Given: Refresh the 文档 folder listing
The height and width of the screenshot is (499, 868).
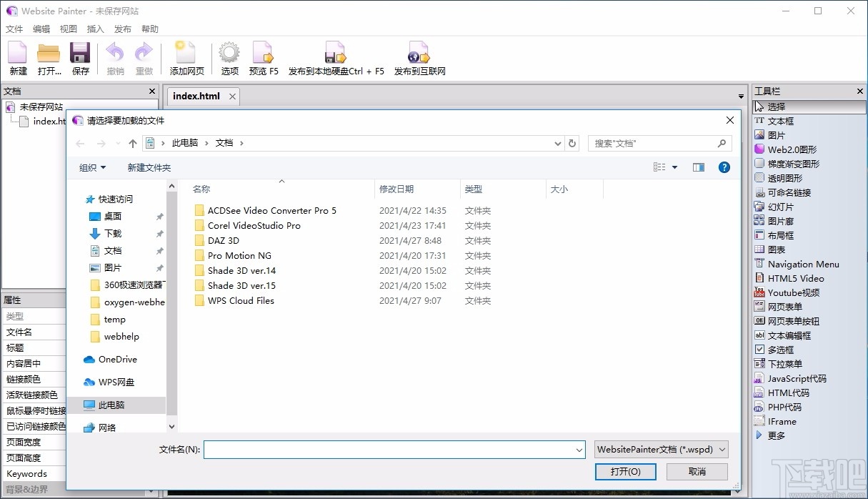Looking at the screenshot, I should (x=572, y=143).
